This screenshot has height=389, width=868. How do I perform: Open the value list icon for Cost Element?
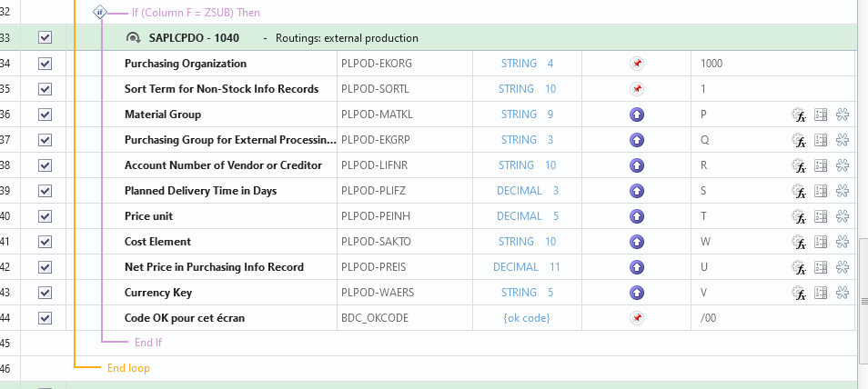point(821,242)
